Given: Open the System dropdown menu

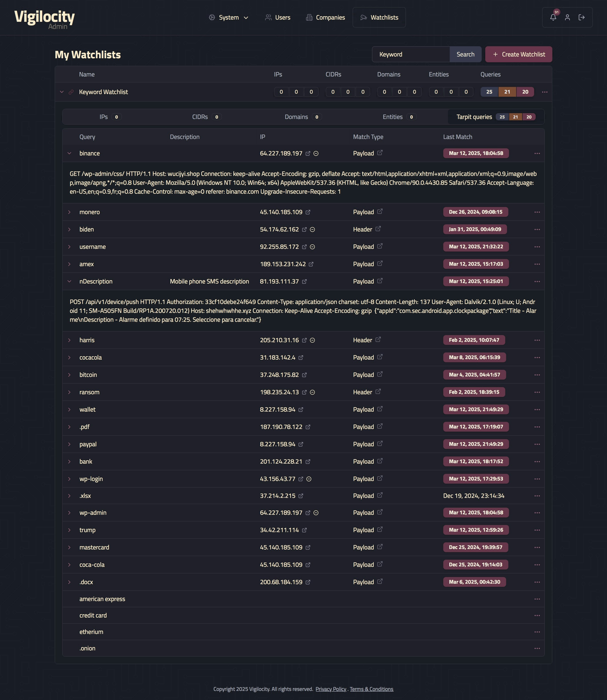Looking at the screenshot, I should click(x=229, y=17).
